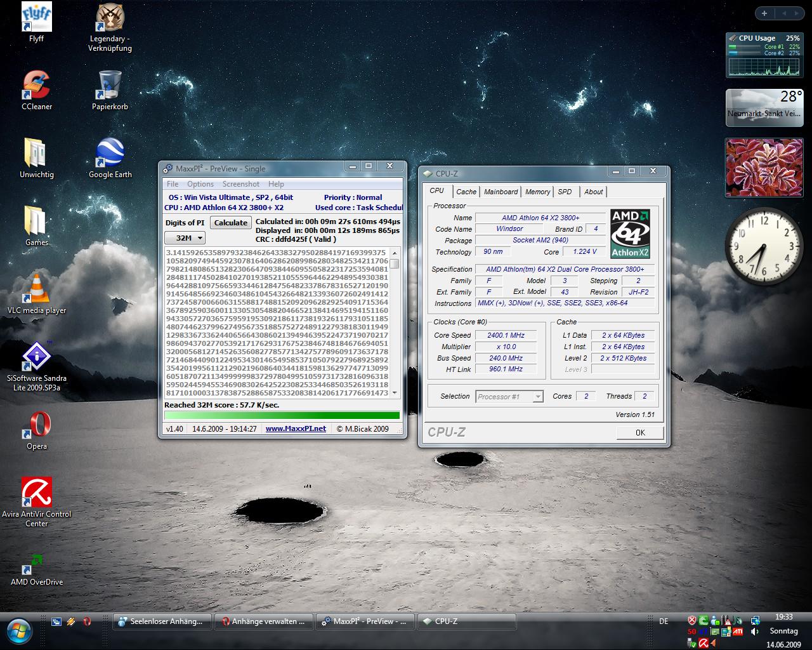The image size is (812, 650).
Task: Activate MaxxPI PreView taskbar button
Action: click(x=365, y=621)
